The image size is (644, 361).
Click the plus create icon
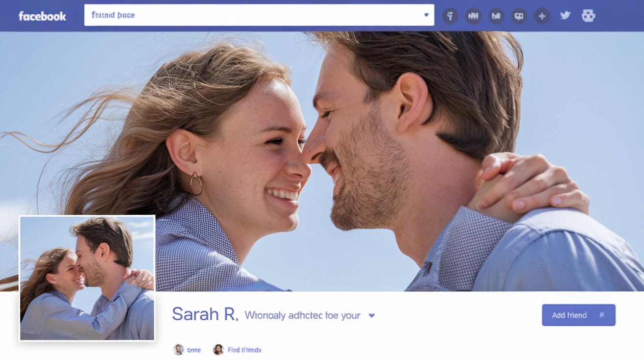click(542, 16)
